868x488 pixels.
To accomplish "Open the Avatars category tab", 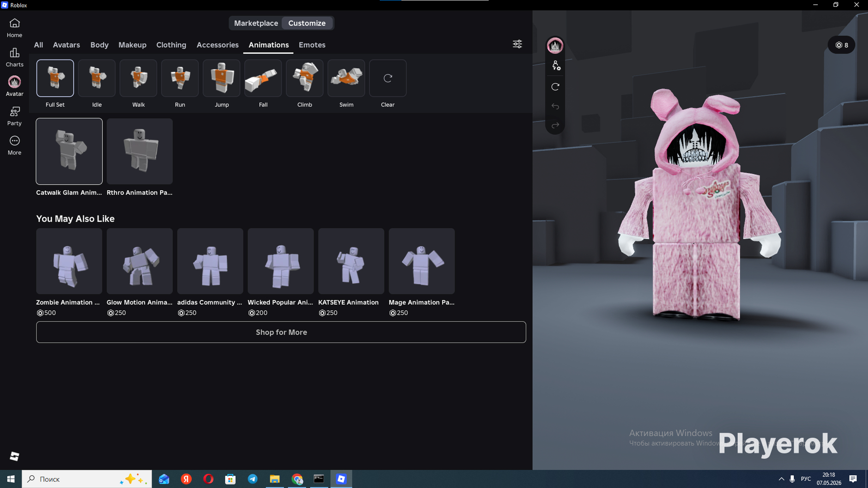I will point(66,45).
